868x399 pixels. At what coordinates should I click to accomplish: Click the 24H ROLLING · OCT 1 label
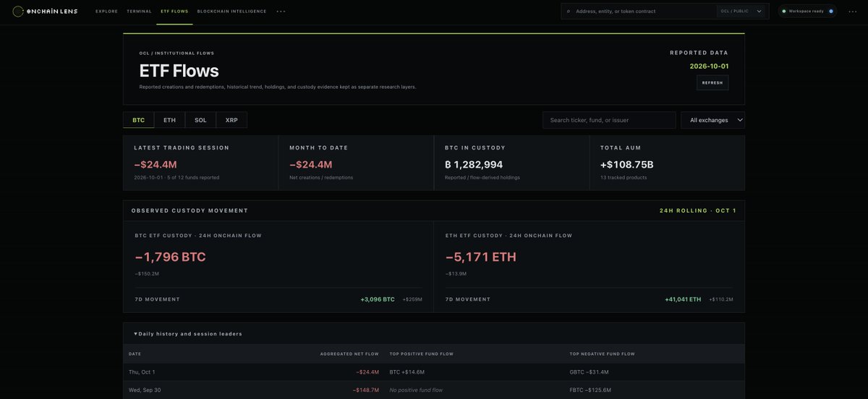tap(698, 210)
